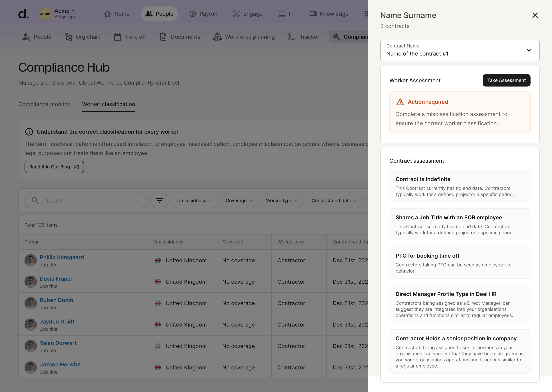Close the Name Surname side panel
Screen dimensions: 552x392
click(x=535, y=16)
